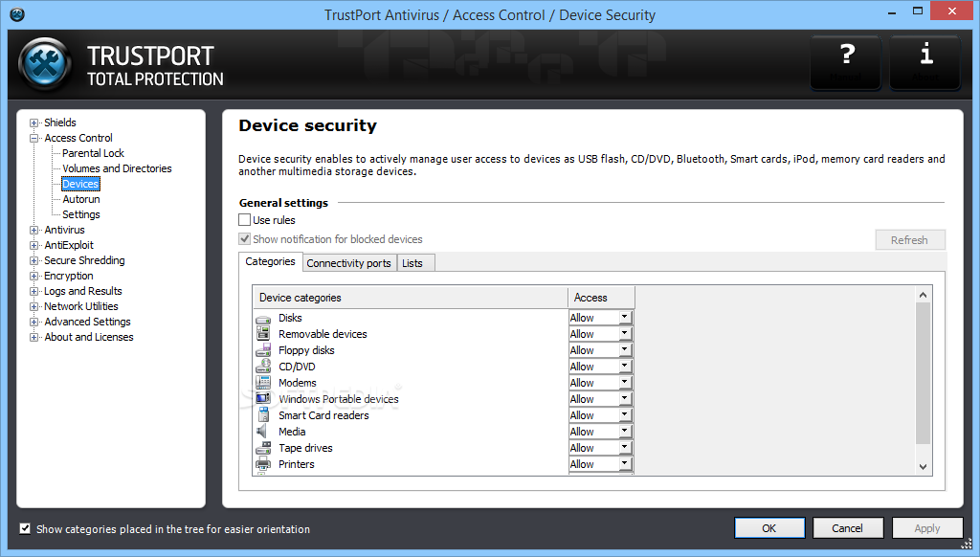Screen dimensions: 980x557
Task: Minimize the TrustPort window
Action: 892,11
